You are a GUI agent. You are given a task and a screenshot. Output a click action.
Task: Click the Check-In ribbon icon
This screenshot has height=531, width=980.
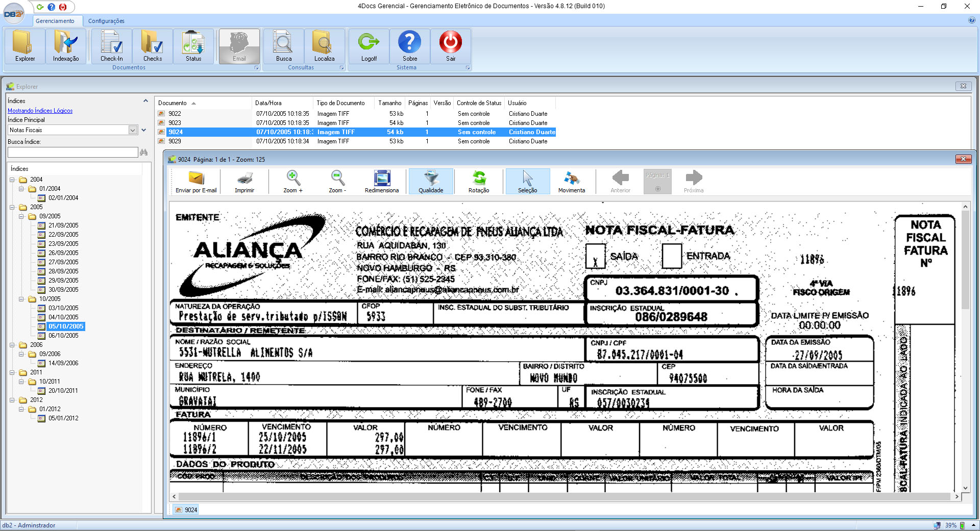111,46
